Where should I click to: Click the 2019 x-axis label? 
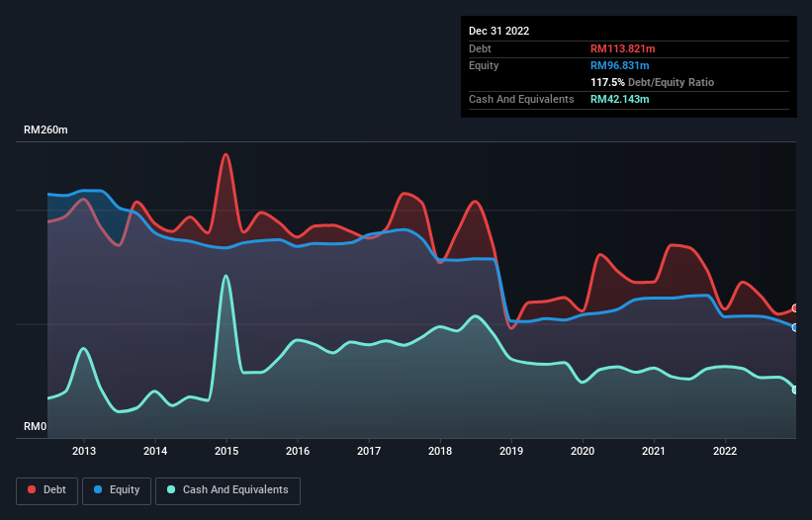click(x=511, y=451)
